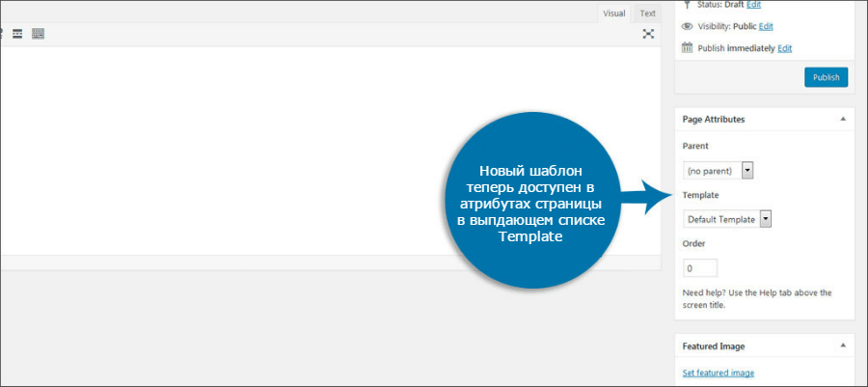Click the Page Attributes heading

[714, 119]
